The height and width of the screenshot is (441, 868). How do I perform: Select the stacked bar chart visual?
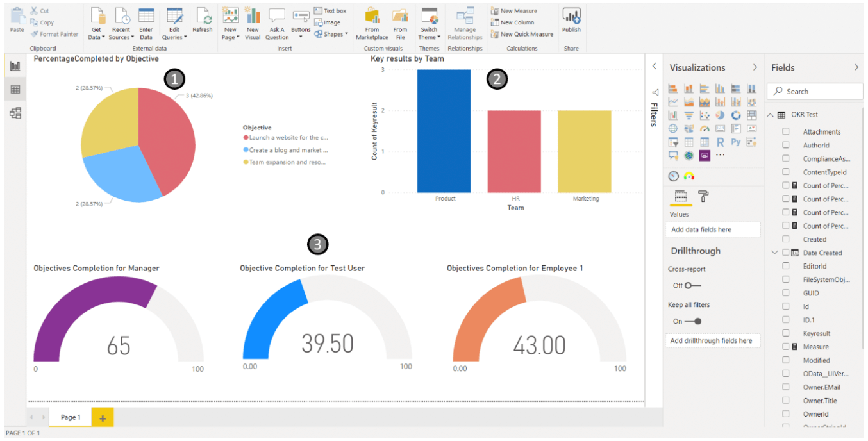pyautogui.click(x=674, y=88)
